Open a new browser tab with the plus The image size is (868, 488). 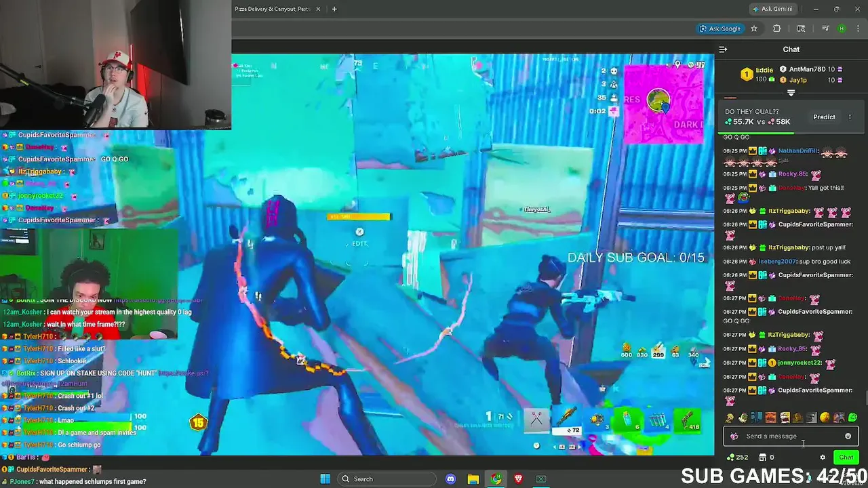click(334, 9)
